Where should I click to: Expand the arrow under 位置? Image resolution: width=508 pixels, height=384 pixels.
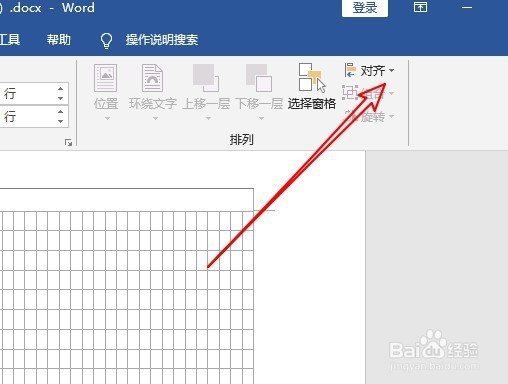[x=107, y=118]
